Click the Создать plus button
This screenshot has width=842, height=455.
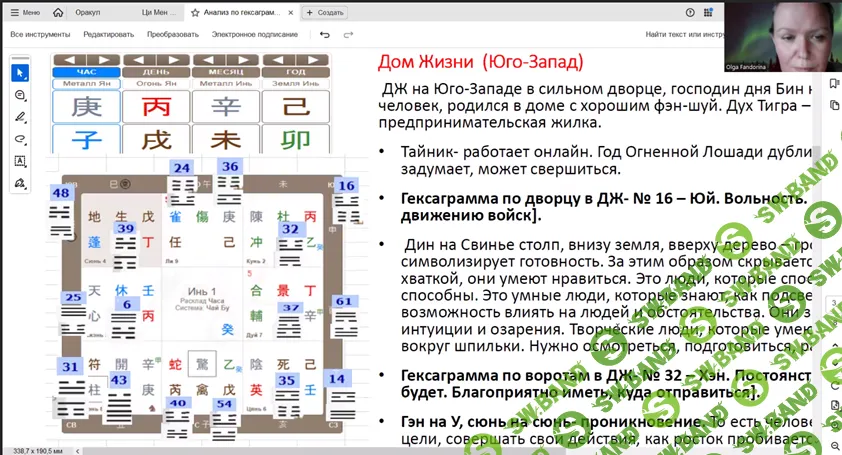tap(325, 12)
